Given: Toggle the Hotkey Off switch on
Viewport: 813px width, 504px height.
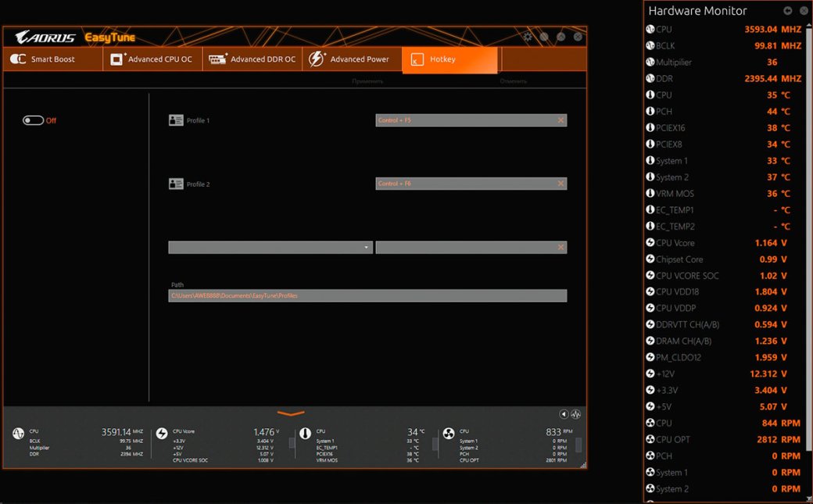Looking at the screenshot, I should pos(33,120).
